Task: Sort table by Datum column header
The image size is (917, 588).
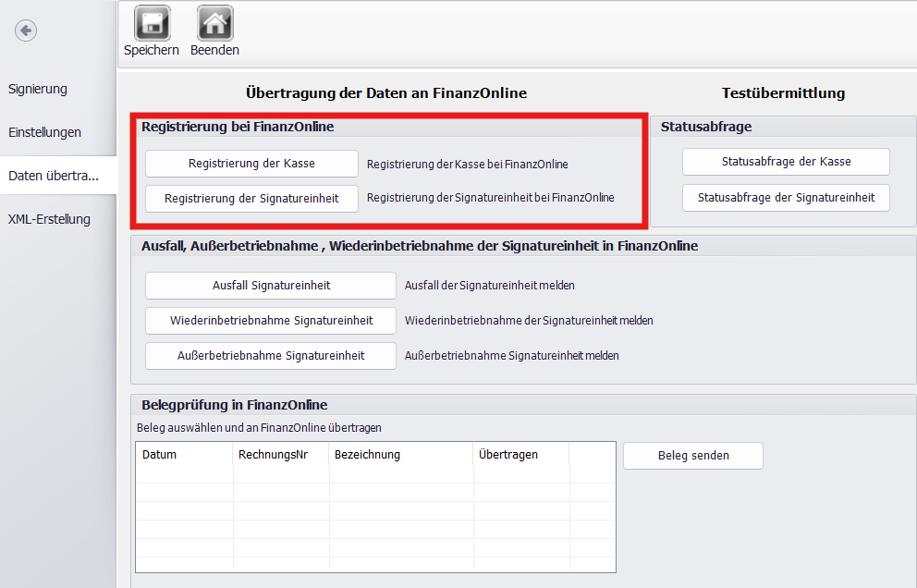Action: click(184, 455)
